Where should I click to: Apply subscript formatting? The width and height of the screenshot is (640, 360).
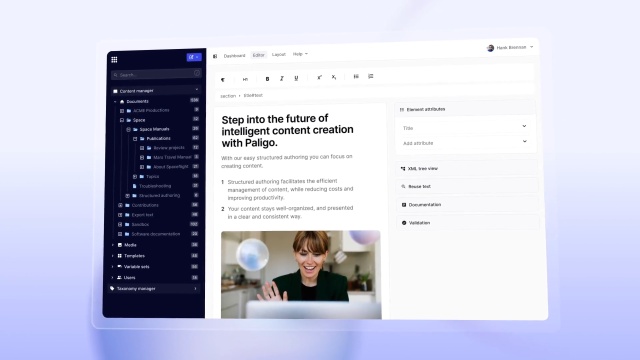tap(334, 77)
